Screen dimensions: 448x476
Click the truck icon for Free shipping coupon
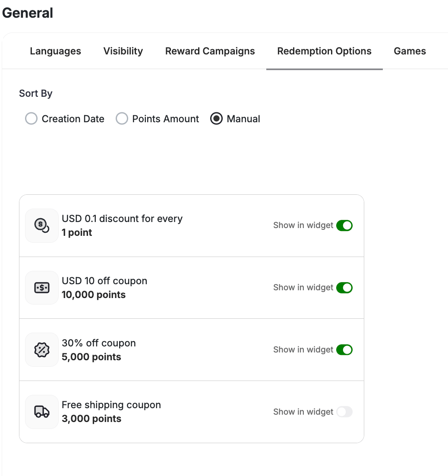click(42, 412)
